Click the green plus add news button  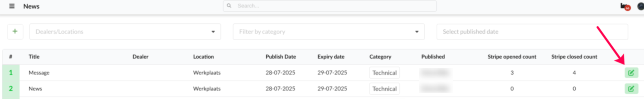15,32
